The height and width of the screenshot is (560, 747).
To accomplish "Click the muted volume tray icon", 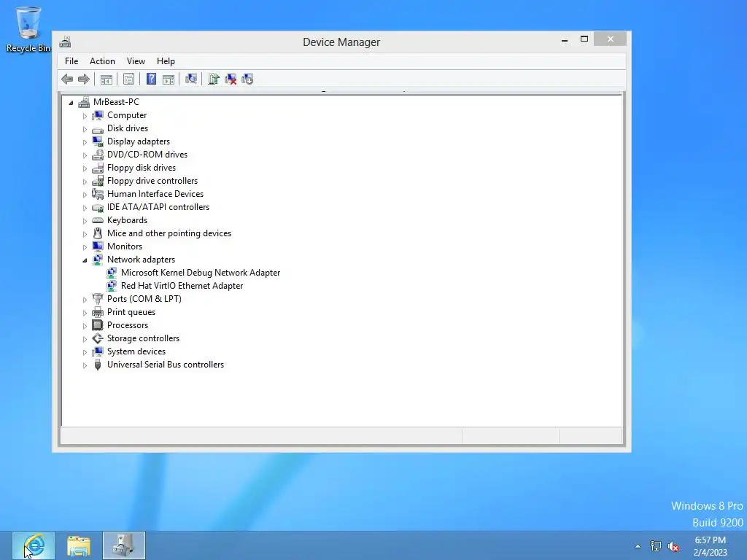I will (x=673, y=546).
